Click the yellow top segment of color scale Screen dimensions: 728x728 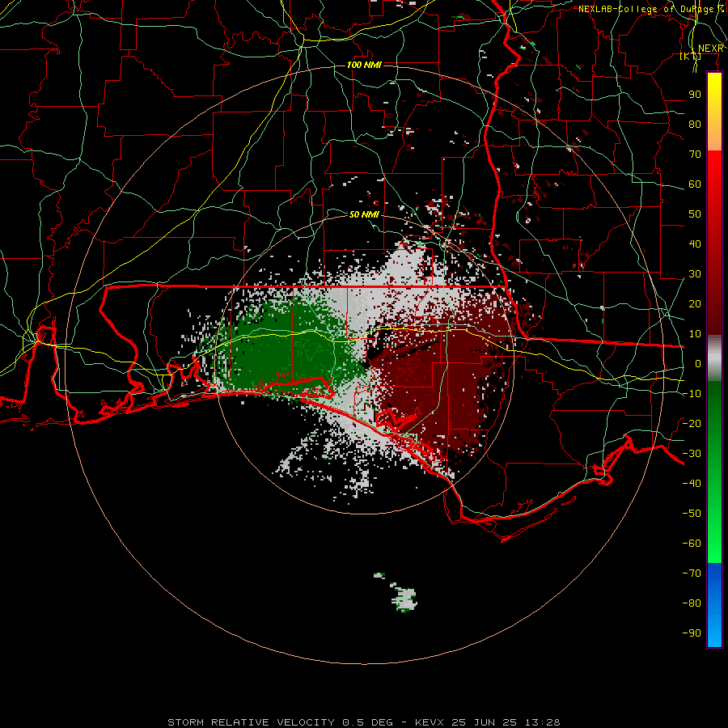[x=714, y=112]
